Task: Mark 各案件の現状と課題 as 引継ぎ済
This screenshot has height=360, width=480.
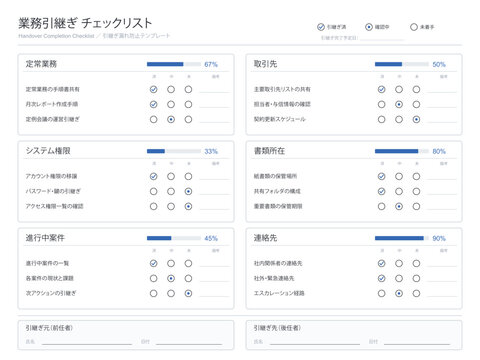Action: [153, 278]
